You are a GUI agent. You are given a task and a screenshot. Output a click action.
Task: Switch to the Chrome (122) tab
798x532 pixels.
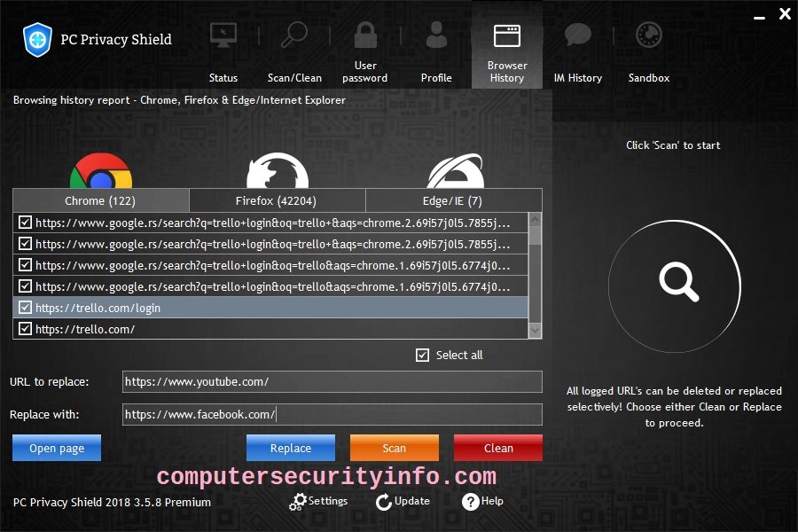coord(101,200)
